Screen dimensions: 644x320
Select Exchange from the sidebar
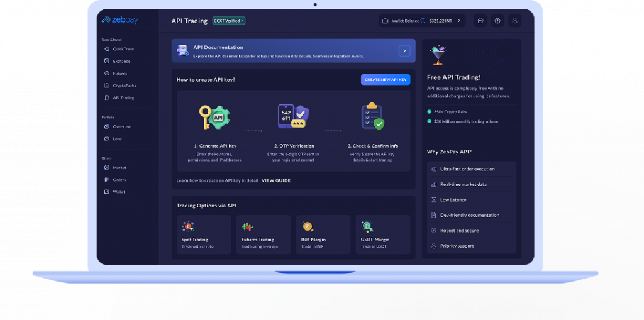pos(121,61)
